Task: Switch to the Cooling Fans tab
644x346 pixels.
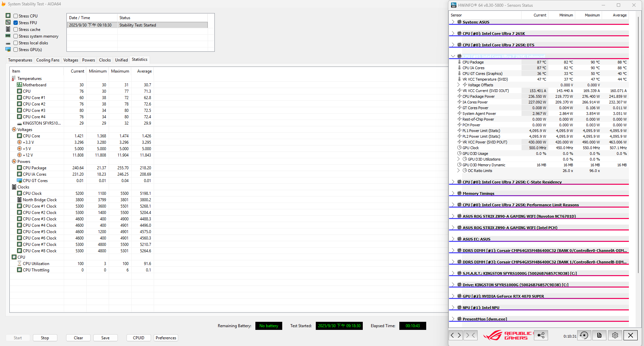Action: tap(48, 60)
